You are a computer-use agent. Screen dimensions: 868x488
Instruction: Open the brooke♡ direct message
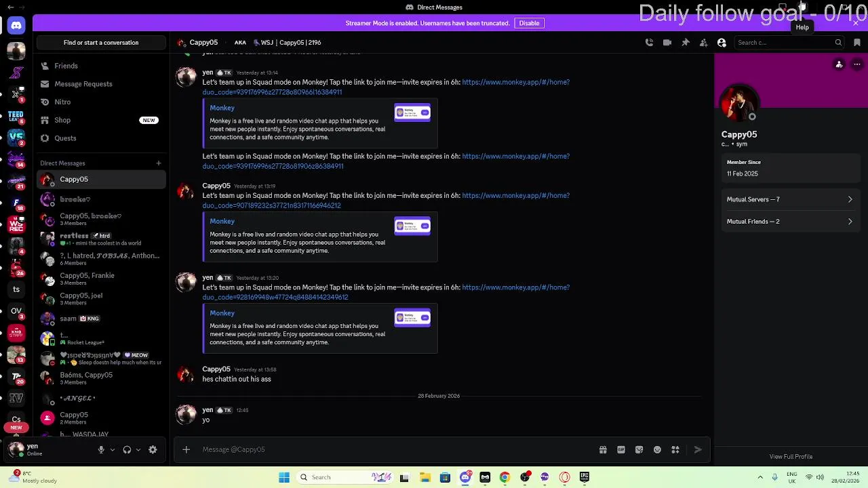click(x=101, y=199)
